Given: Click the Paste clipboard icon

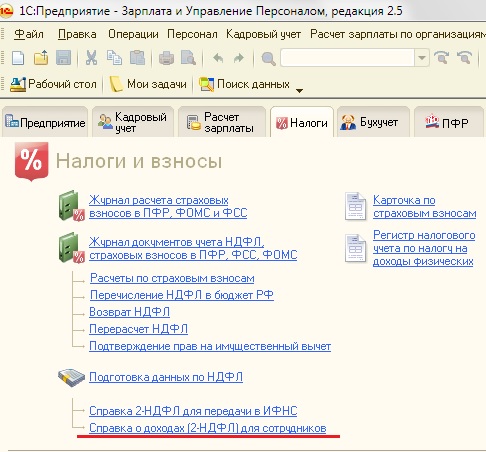Looking at the screenshot, I should [137, 58].
